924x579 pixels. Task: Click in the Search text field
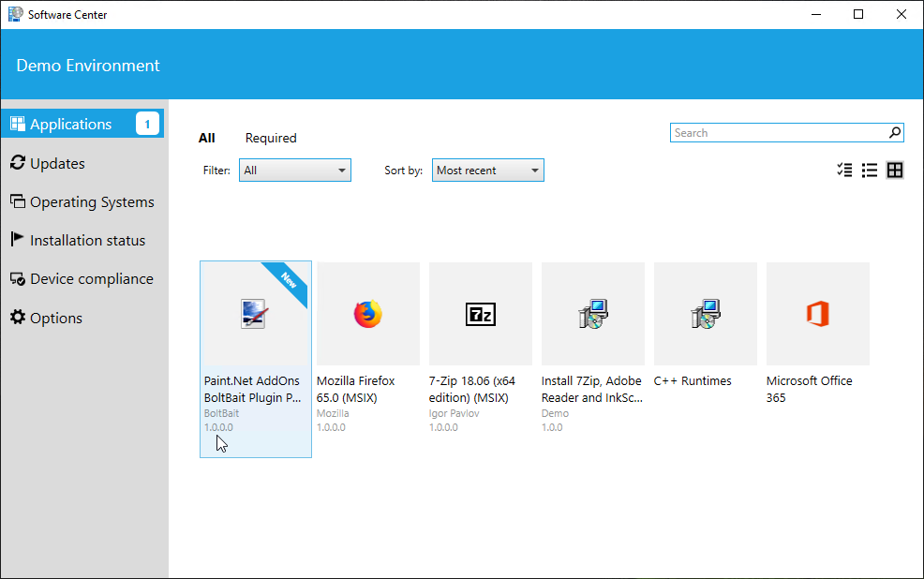[778, 133]
